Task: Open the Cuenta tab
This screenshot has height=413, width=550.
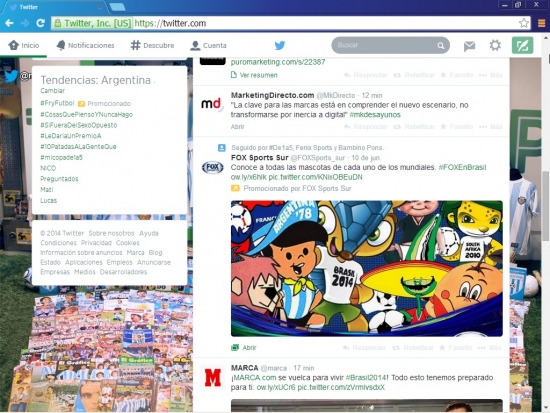Action: 208,45
